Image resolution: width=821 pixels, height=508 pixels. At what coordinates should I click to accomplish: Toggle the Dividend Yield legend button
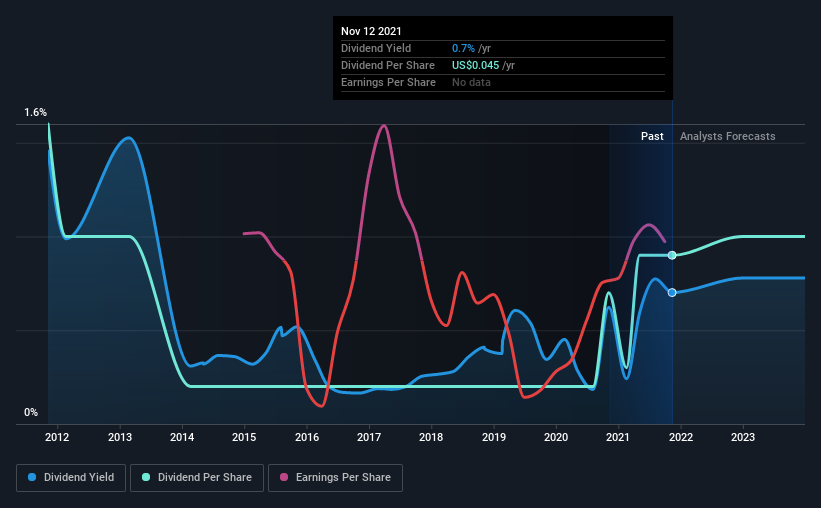71,478
